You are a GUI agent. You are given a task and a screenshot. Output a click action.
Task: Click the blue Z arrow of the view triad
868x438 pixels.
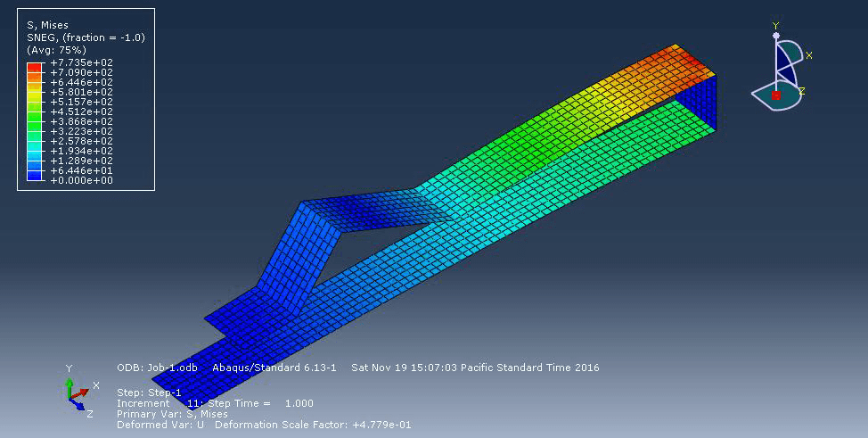tap(77, 404)
